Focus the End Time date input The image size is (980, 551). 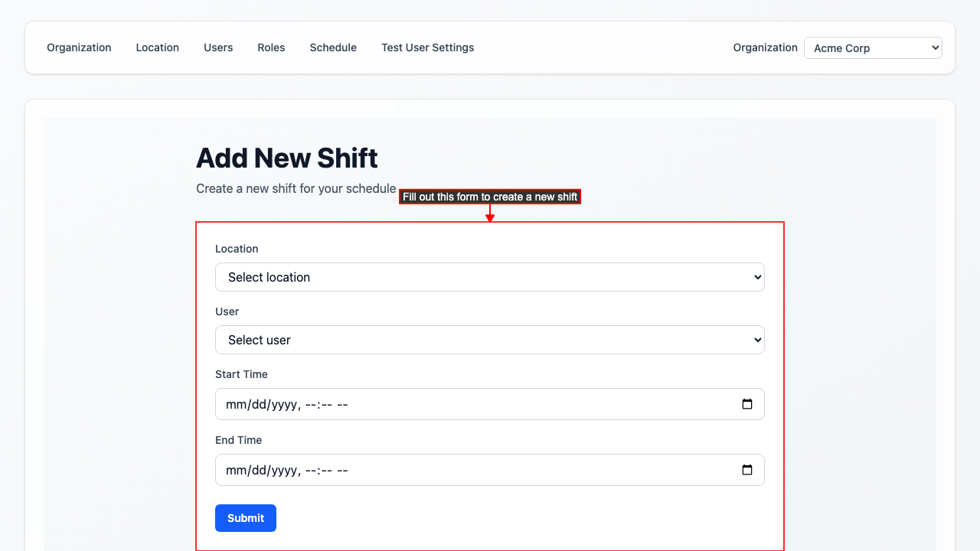click(x=459, y=470)
